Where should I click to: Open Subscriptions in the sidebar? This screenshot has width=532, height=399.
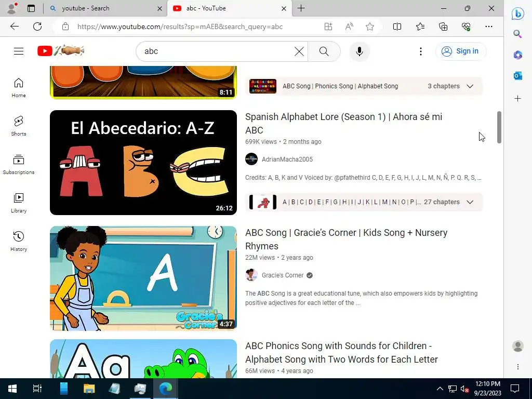click(x=19, y=164)
